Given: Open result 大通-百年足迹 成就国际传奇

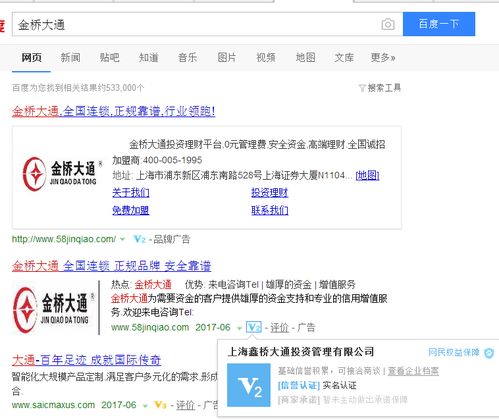Looking at the screenshot, I should (86, 360).
